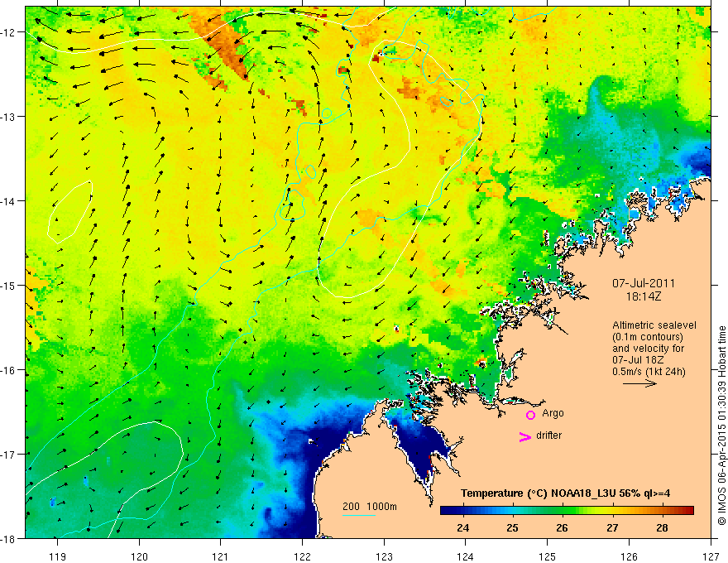The width and height of the screenshot is (728, 563).
Task: Click longitude axis label 126
Action: point(629,556)
